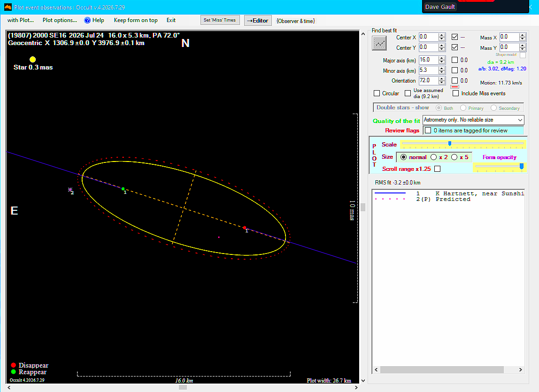Click the Center X value field
The height and width of the screenshot is (392, 539).
pos(428,37)
